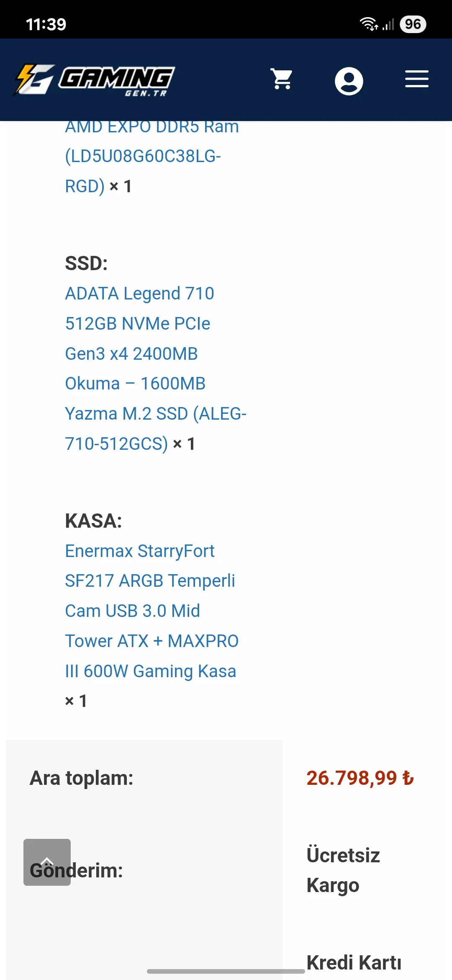Tap the KASA: section heading
Viewport: 452px width, 980px height.
point(93,521)
